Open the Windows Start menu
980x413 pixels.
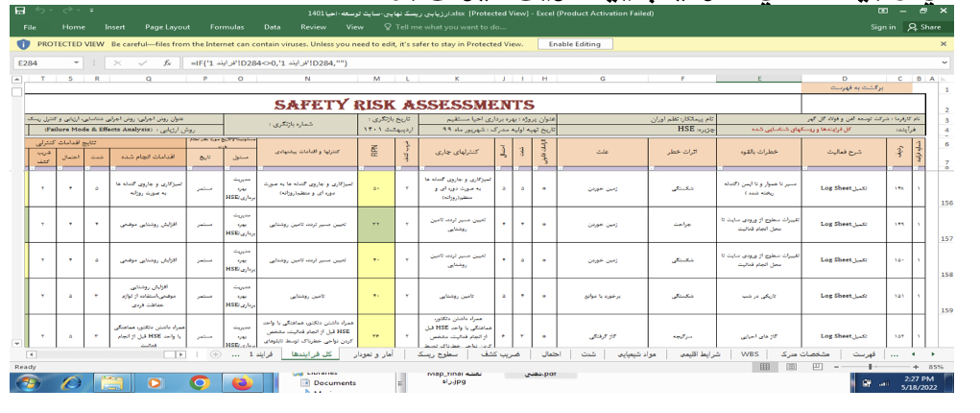[x=30, y=383]
